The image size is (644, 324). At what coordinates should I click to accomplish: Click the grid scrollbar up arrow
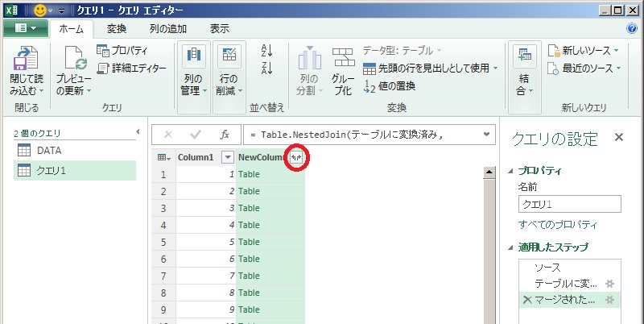[x=489, y=172]
